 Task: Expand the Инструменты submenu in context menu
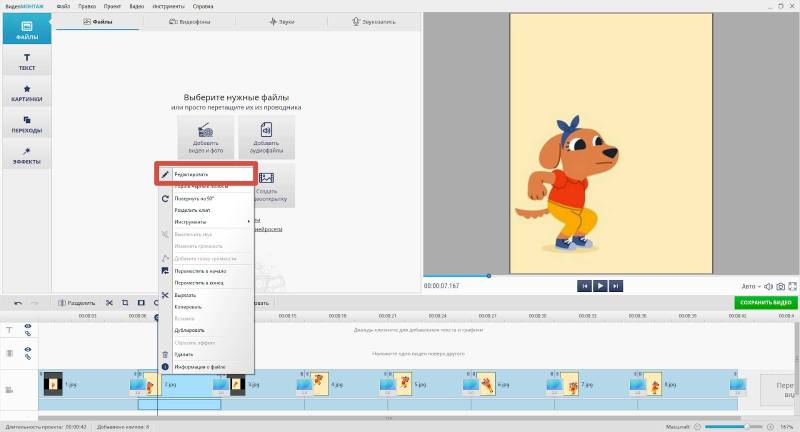tap(206, 222)
